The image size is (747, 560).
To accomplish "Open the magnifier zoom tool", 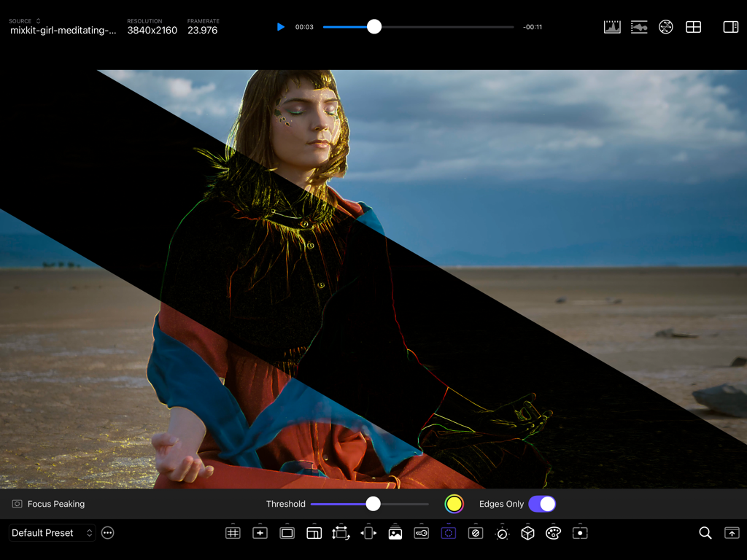I will pyautogui.click(x=705, y=532).
